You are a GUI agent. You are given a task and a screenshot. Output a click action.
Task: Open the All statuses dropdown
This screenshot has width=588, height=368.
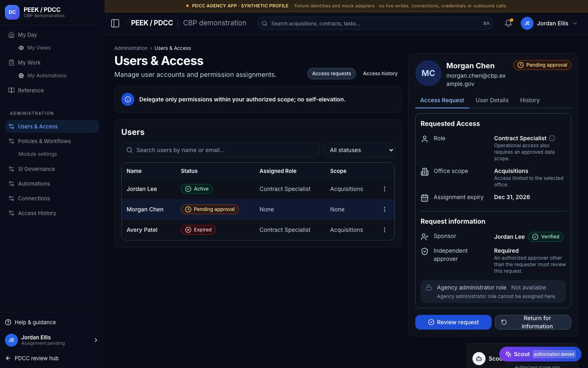[x=359, y=150]
